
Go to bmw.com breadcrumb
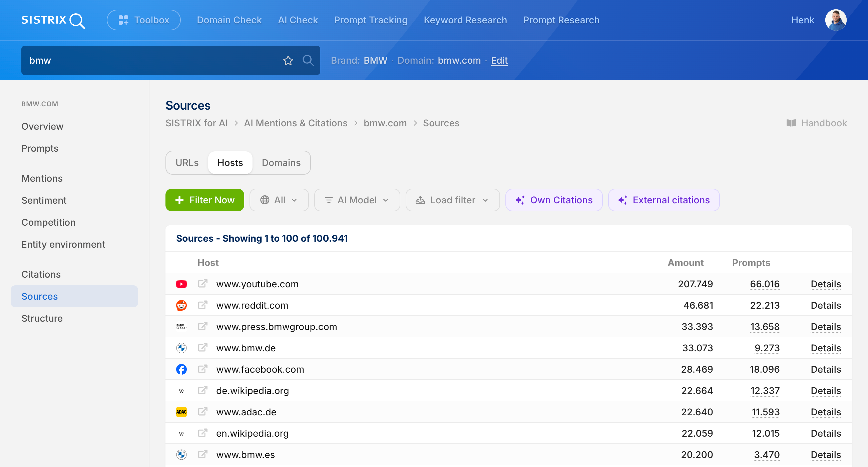(x=385, y=123)
